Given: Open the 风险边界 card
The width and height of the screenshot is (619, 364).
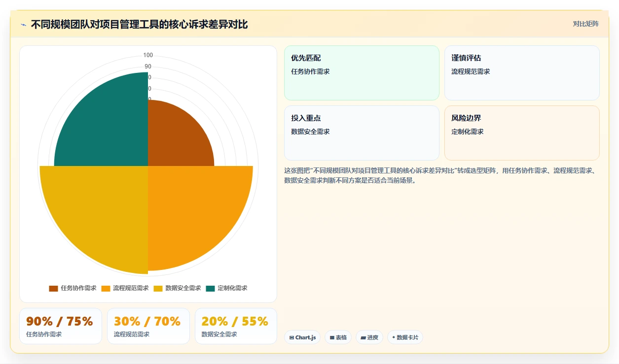Looking at the screenshot, I should coord(522,133).
